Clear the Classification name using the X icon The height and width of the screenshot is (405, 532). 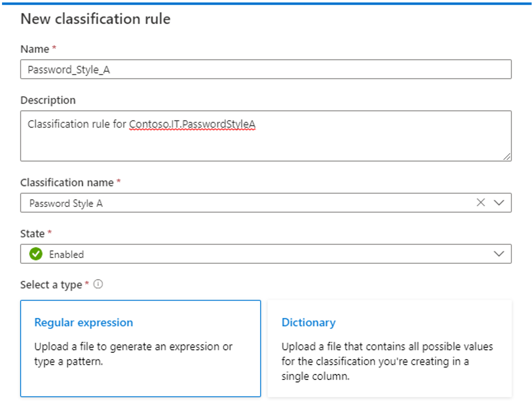pos(481,202)
